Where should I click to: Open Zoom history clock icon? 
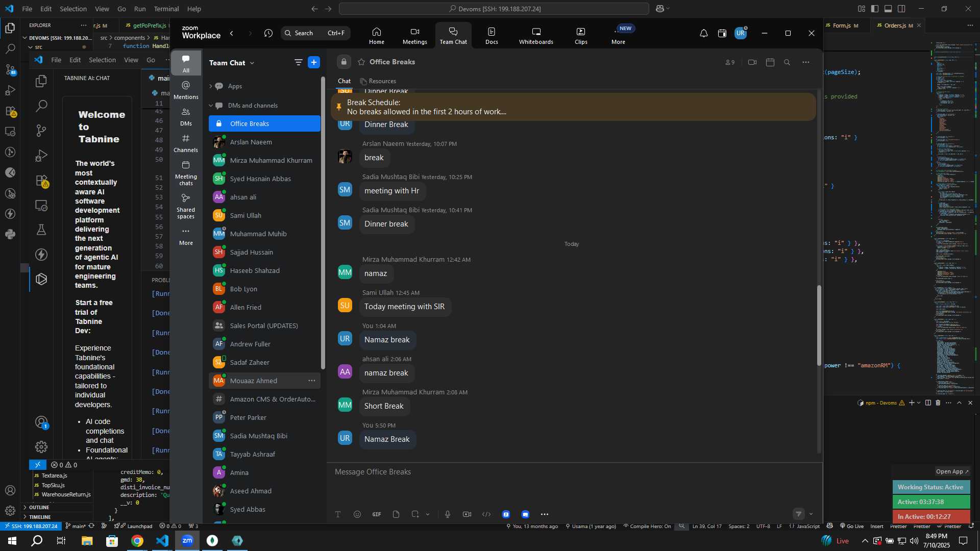click(x=268, y=33)
